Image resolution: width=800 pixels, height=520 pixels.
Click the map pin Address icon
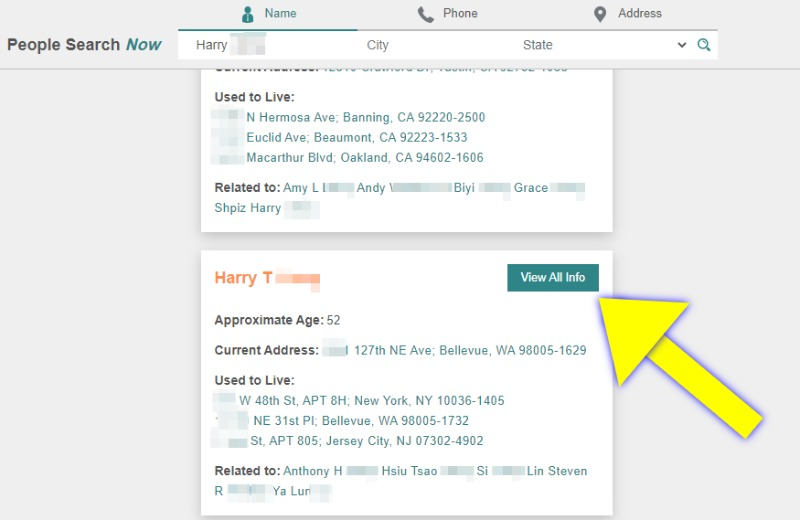coord(600,14)
